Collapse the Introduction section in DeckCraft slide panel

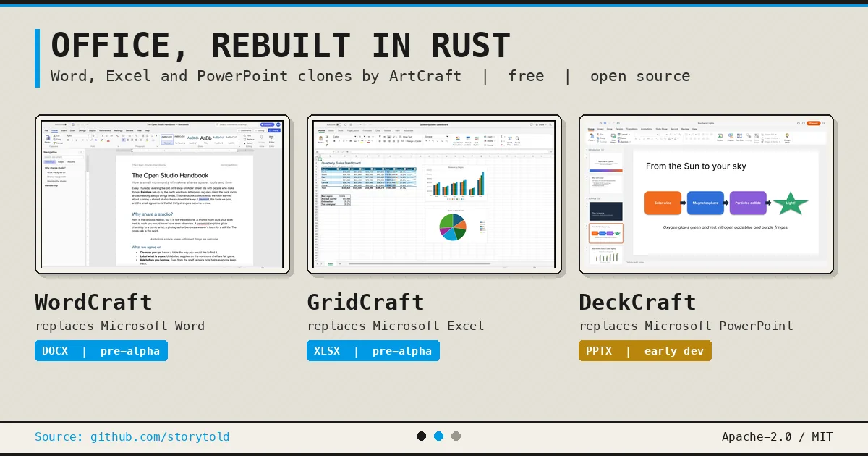point(587,150)
